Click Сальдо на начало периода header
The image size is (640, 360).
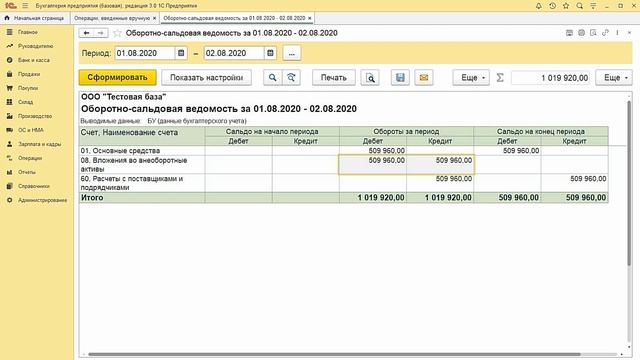pos(272,131)
